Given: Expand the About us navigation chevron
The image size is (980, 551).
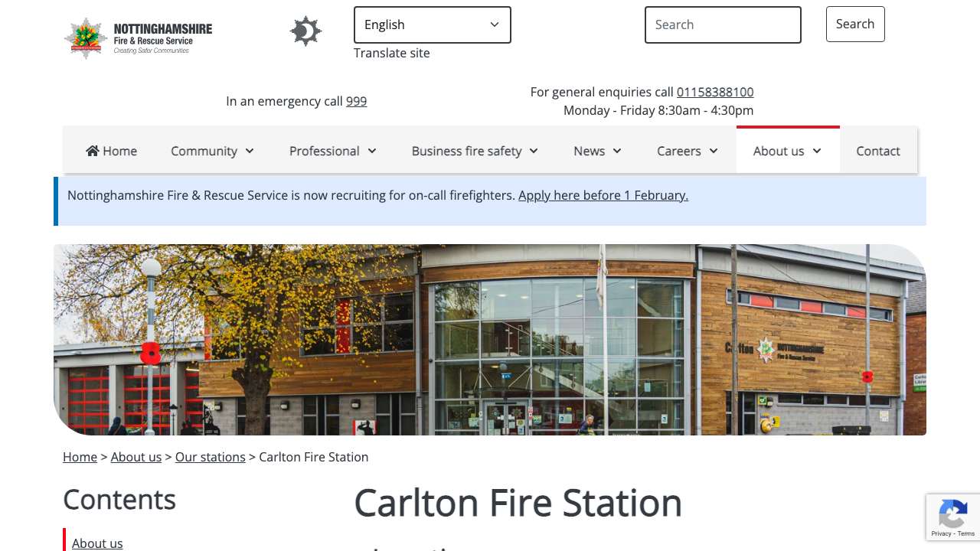Looking at the screenshot, I should click(x=817, y=151).
